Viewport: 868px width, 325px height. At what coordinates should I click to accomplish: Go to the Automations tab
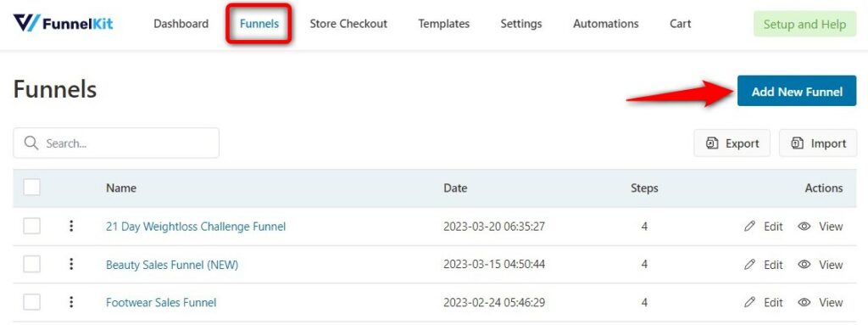[x=605, y=24]
